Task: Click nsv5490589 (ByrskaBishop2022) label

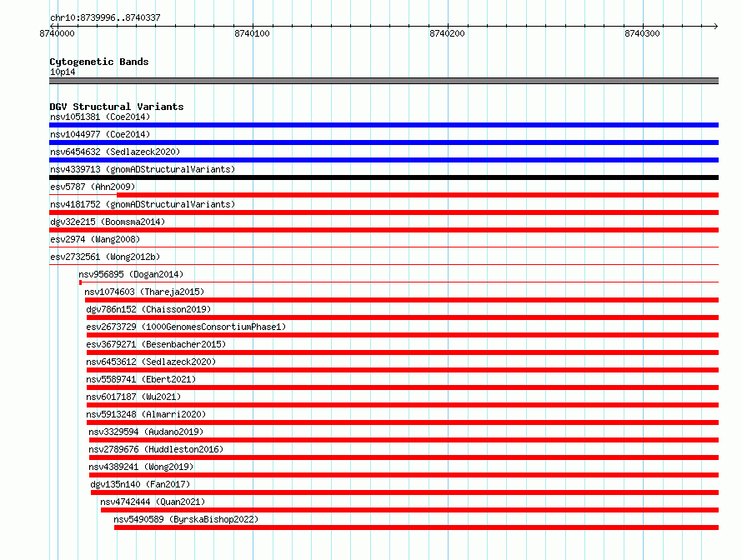Action: tap(186, 519)
